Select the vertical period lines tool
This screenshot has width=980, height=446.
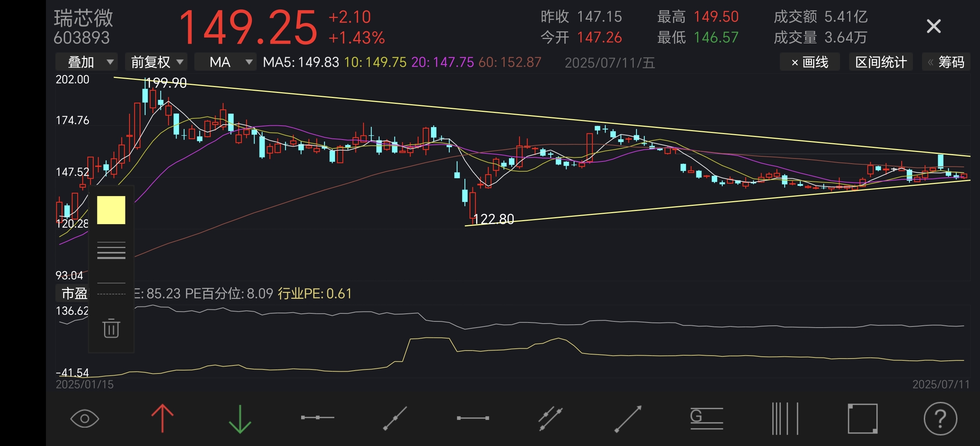(785, 418)
